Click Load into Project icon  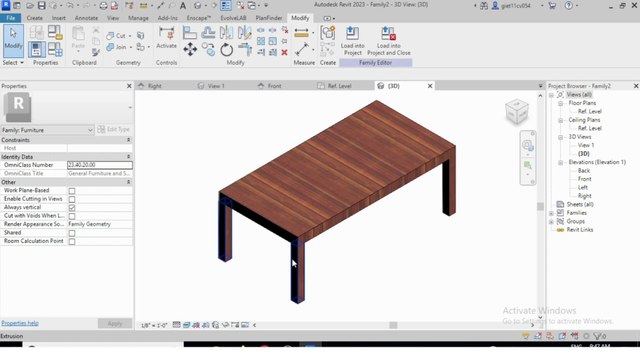[x=352, y=40]
